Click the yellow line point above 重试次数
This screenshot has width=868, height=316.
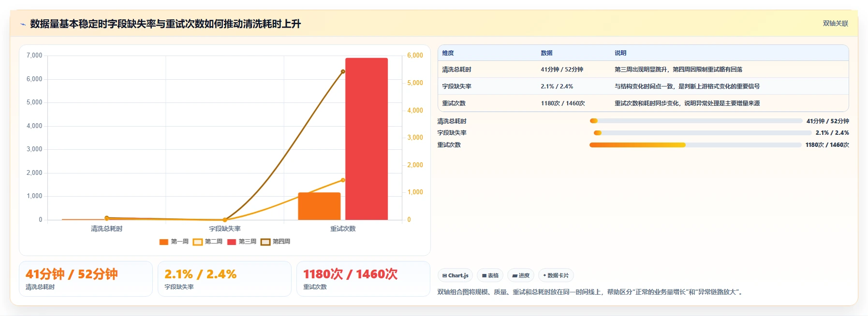[x=343, y=180]
